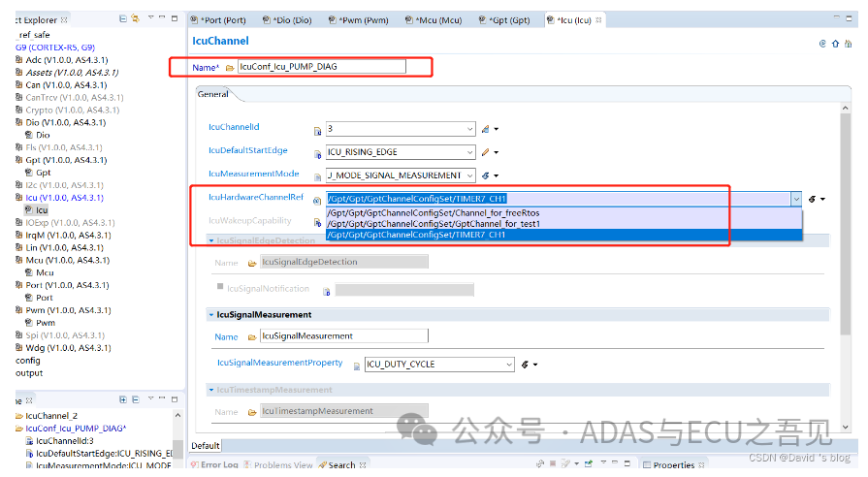Click link with editor icon in Project Explorer
Viewport: 868px width, 477px height.
(x=135, y=18)
